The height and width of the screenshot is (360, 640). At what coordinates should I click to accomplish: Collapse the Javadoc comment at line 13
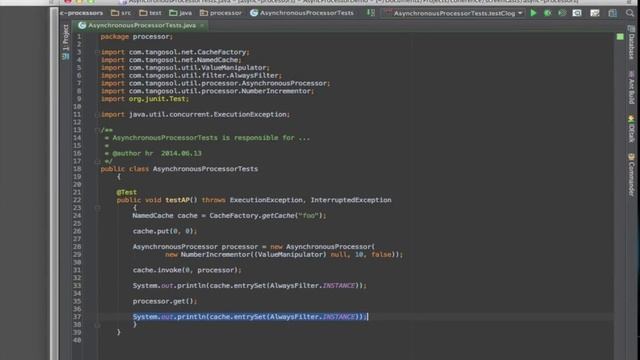97,130
